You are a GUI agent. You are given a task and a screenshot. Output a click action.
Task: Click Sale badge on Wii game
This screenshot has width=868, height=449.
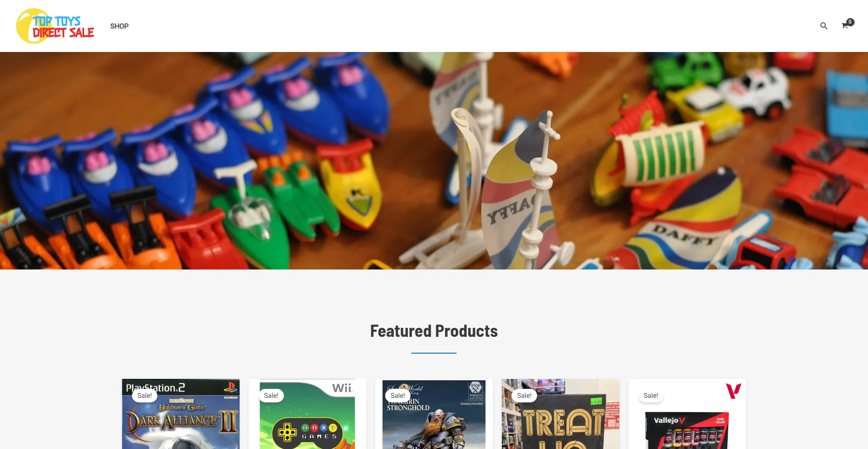[271, 396]
